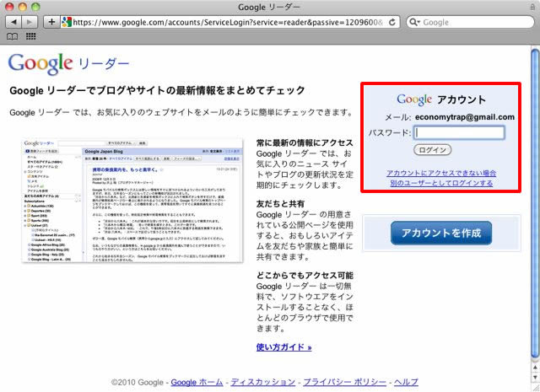540x392 pixels.
Task: Add bookmark with the plus button
Action: [x=51, y=23]
